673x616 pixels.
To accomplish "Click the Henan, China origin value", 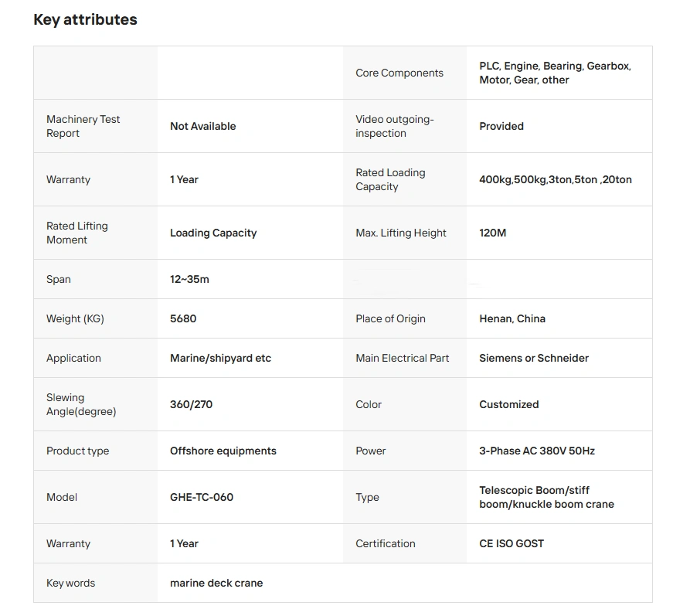I will (512, 318).
